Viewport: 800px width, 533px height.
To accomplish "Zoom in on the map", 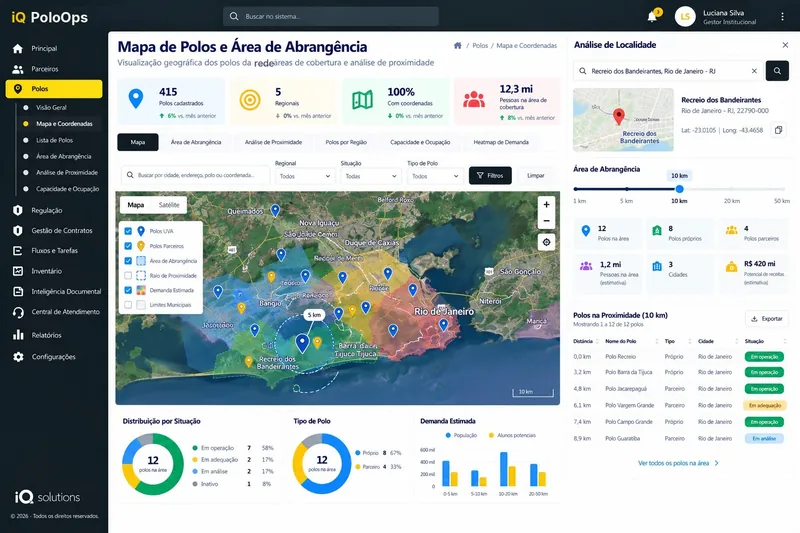I will pos(546,205).
